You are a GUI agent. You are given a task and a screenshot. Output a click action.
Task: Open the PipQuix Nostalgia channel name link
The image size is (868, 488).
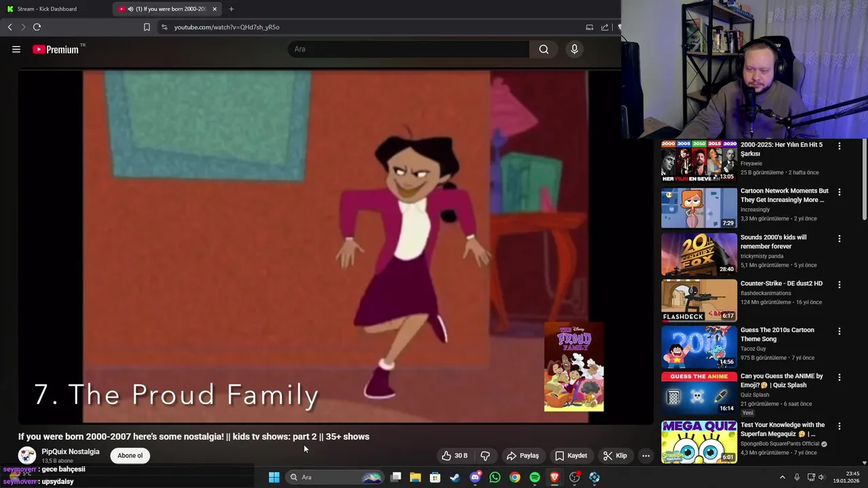point(71,451)
